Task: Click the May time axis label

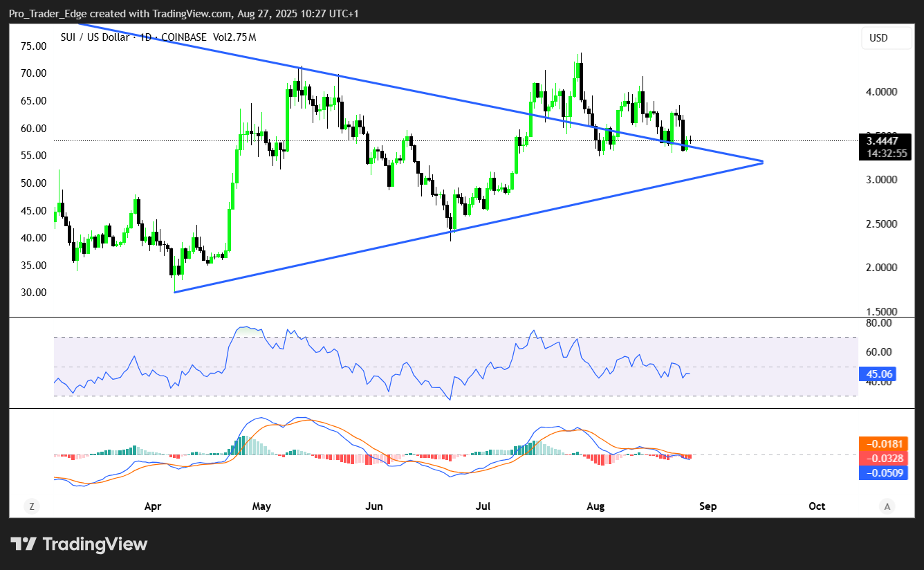Action: tap(261, 506)
